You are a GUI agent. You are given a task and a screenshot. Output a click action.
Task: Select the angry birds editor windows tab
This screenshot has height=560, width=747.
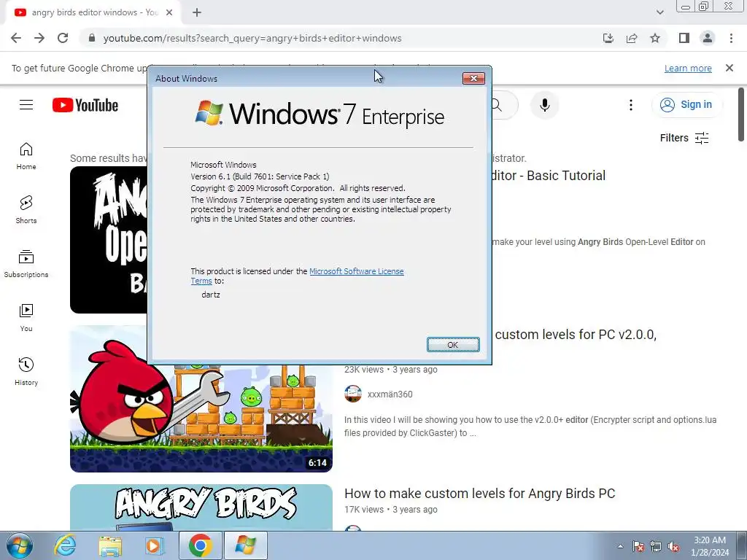tap(93, 12)
